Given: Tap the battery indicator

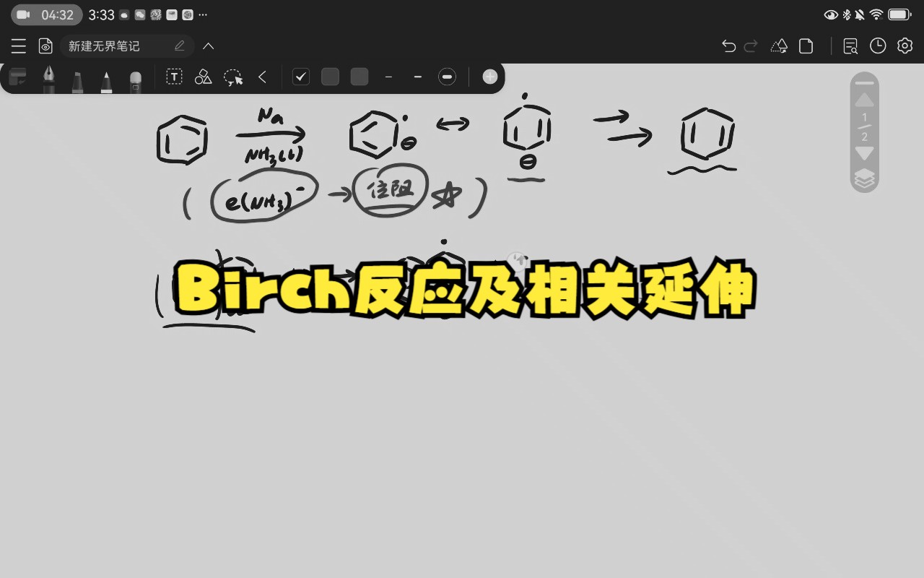Looking at the screenshot, I should point(899,14).
